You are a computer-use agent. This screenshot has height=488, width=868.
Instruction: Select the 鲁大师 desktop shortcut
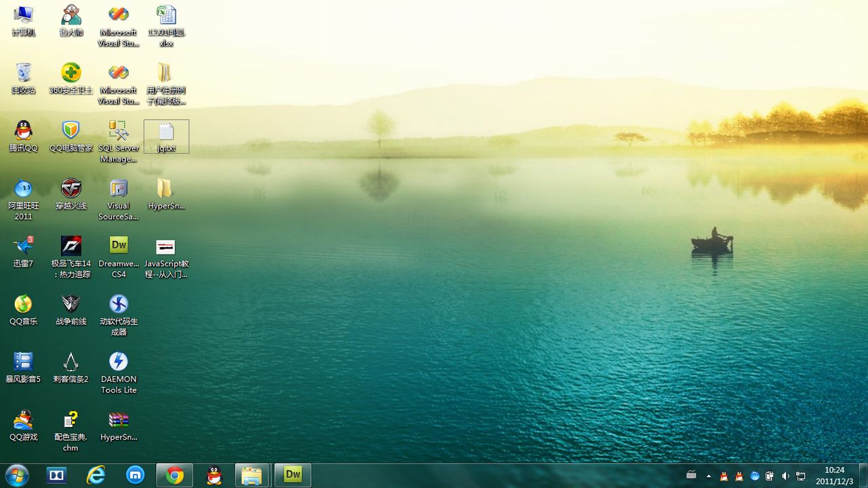(71, 21)
